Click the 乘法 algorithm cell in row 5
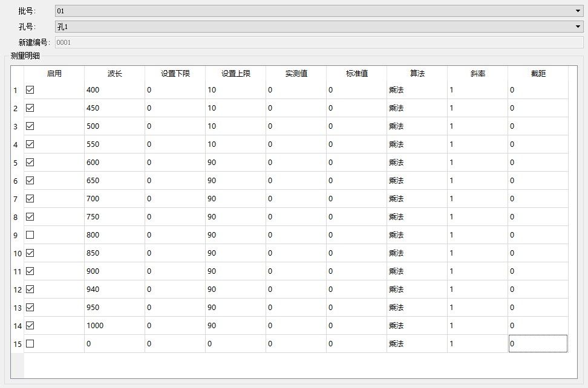This screenshot has height=388, width=588. pyautogui.click(x=417, y=163)
